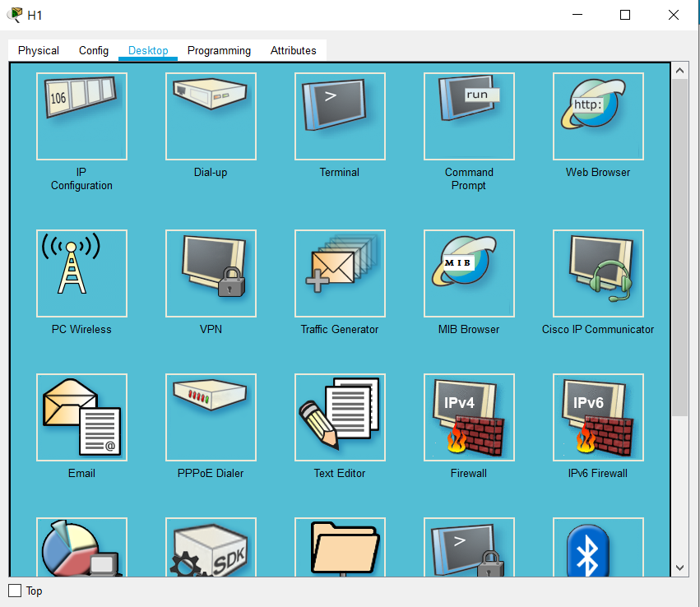The width and height of the screenshot is (700, 607).
Task: Launch the Web Browser
Action: 598,116
